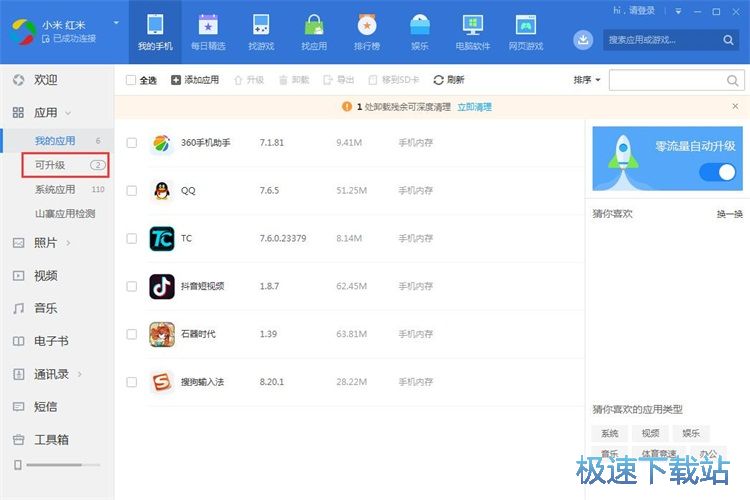Click the 360手机助手 app icon
Screen dimensions: 750x500
pyautogui.click(x=162, y=143)
